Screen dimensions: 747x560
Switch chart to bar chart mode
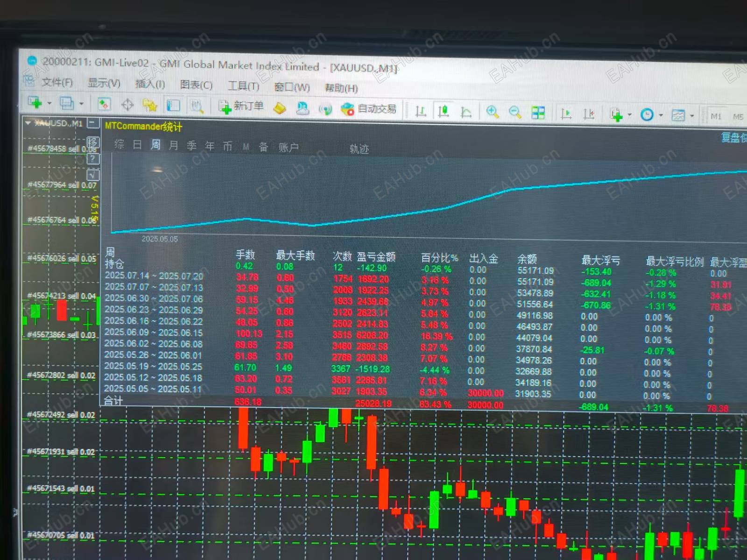coord(421,111)
